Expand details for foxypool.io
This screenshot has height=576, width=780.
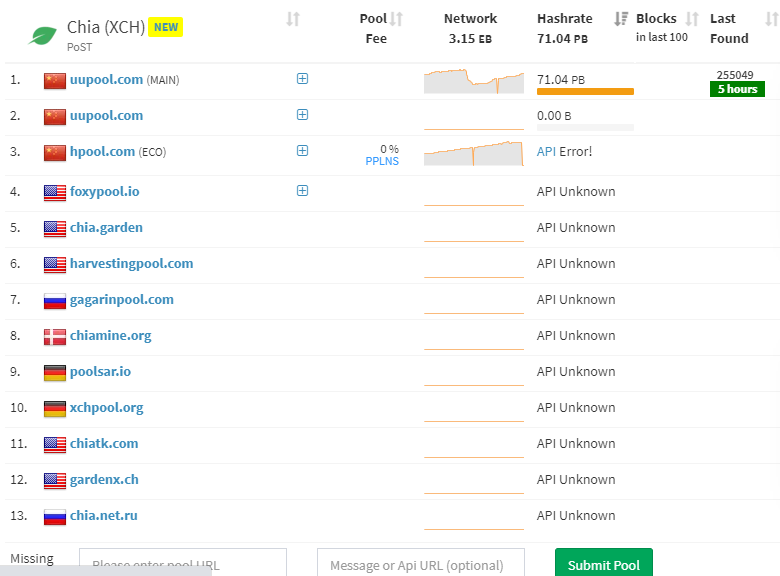pyautogui.click(x=302, y=191)
